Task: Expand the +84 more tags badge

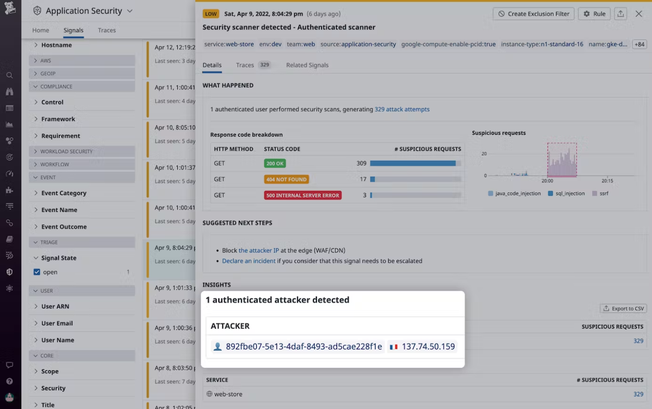Action: (640, 44)
